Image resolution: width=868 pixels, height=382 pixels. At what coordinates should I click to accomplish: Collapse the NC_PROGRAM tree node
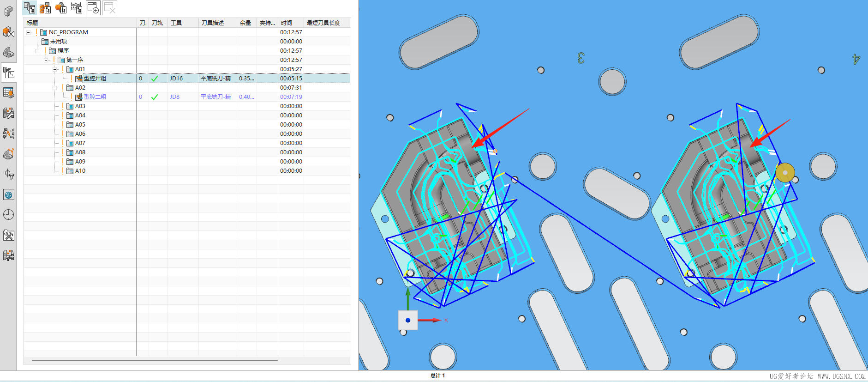[x=29, y=32]
